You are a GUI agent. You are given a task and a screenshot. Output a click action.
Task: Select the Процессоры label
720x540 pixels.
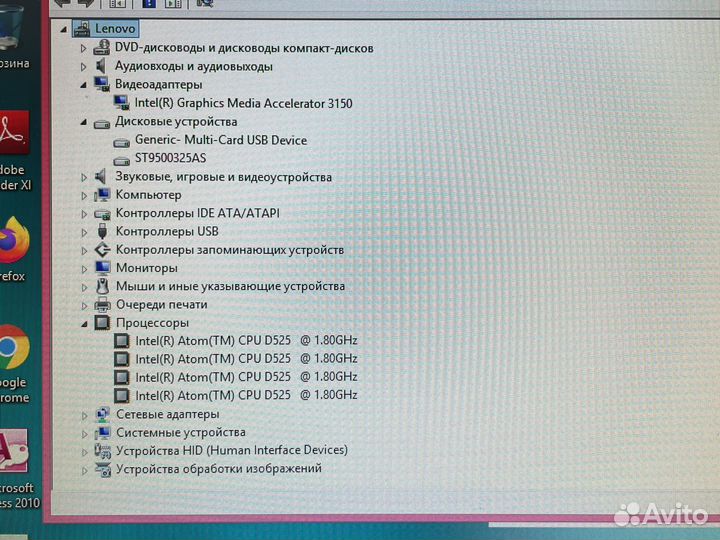tap(152, 323)
